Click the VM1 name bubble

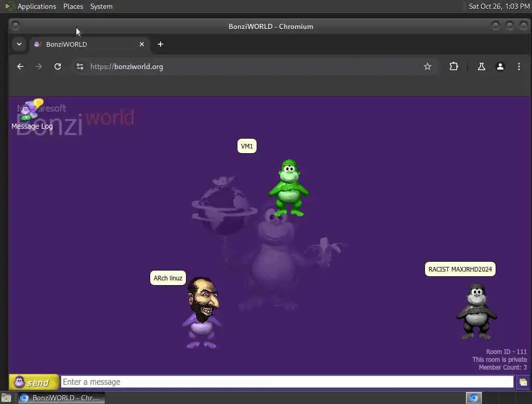pyautogui.click(x=247, y=146)
